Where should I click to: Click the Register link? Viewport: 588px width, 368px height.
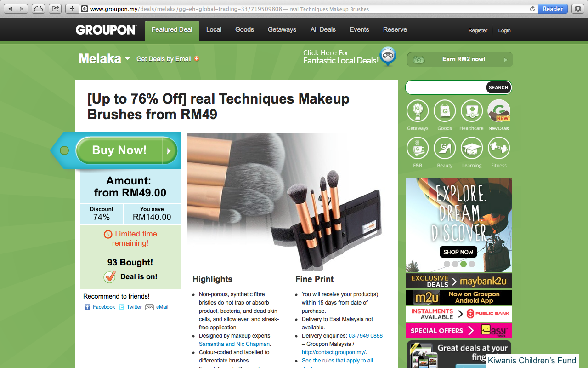coord(478,30)
